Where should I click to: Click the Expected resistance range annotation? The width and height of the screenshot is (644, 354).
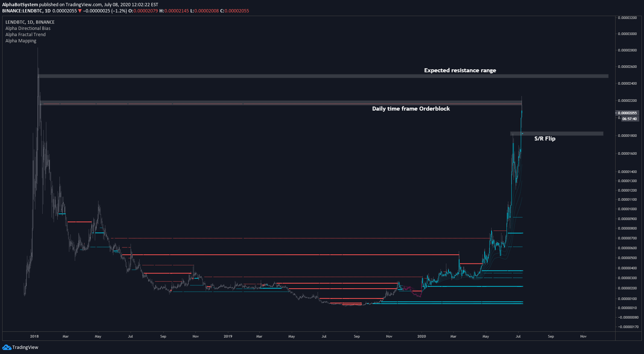(x=460, y=70)
